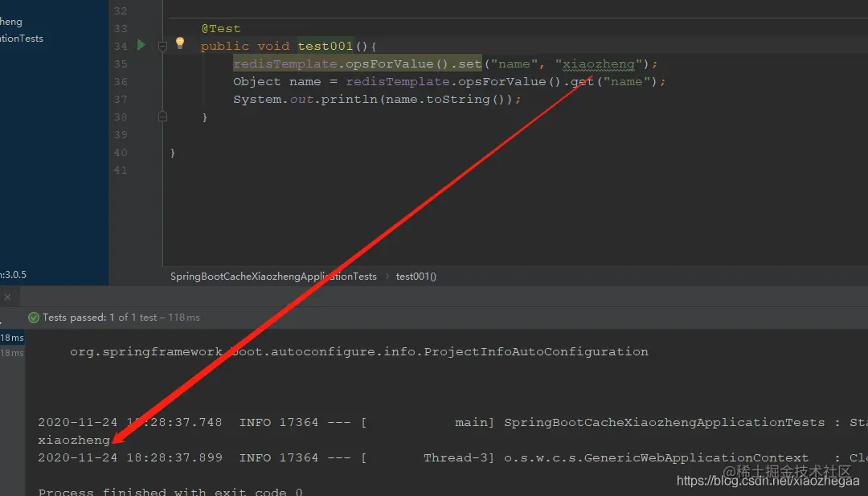This screenshot has width=868, height=496.
Task: Click the :3.0.5 dependency entry
Action: 14,275
